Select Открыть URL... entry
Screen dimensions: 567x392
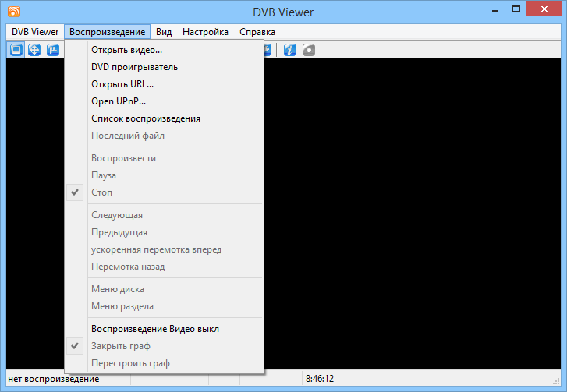[164, 84]
